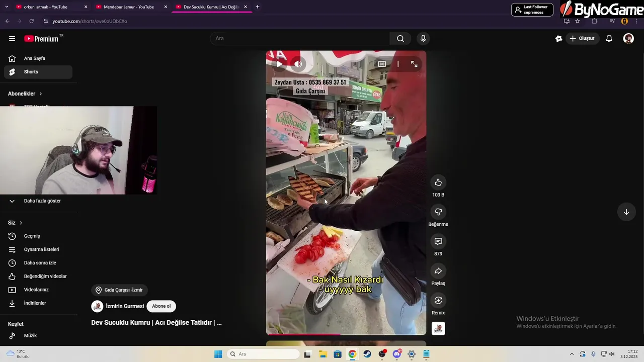Like the Short with thumbs up

click(438, 183)
